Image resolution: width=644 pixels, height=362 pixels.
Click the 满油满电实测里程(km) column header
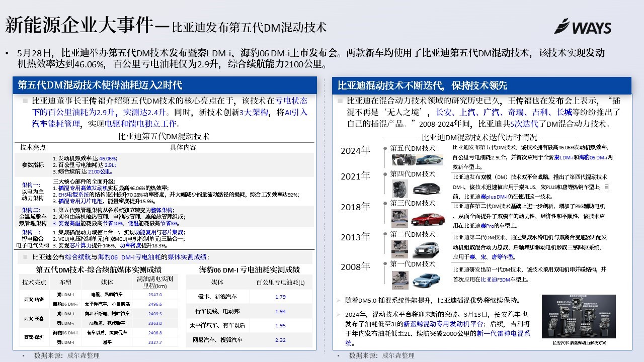click(155, 282)
